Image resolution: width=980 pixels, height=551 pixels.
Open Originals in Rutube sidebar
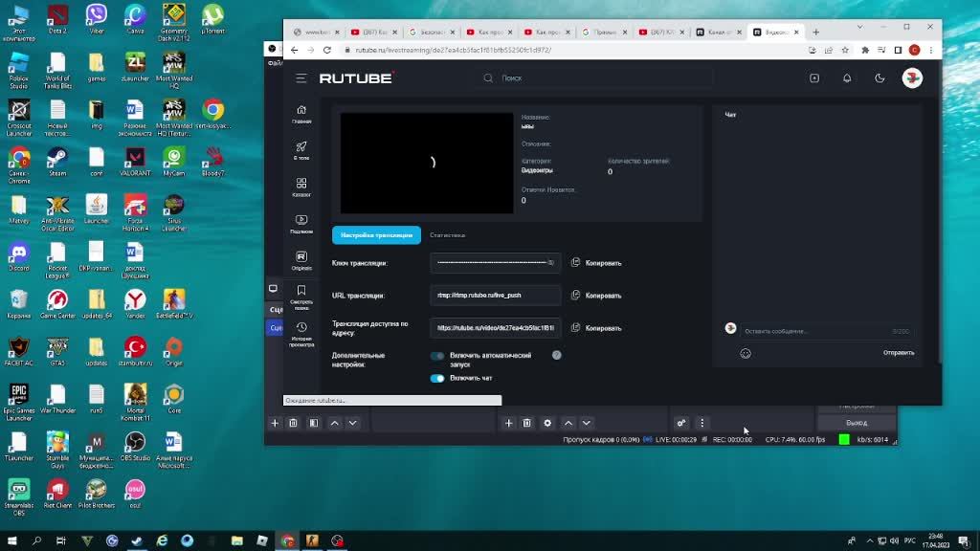tap(301, 260)
